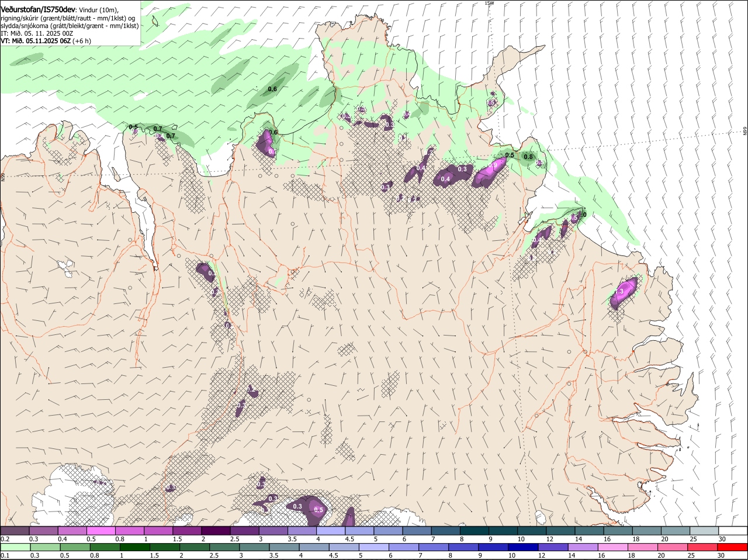Pick the dark plum swatch labeled 0.2
748x560 pixels.
point(15,531)
